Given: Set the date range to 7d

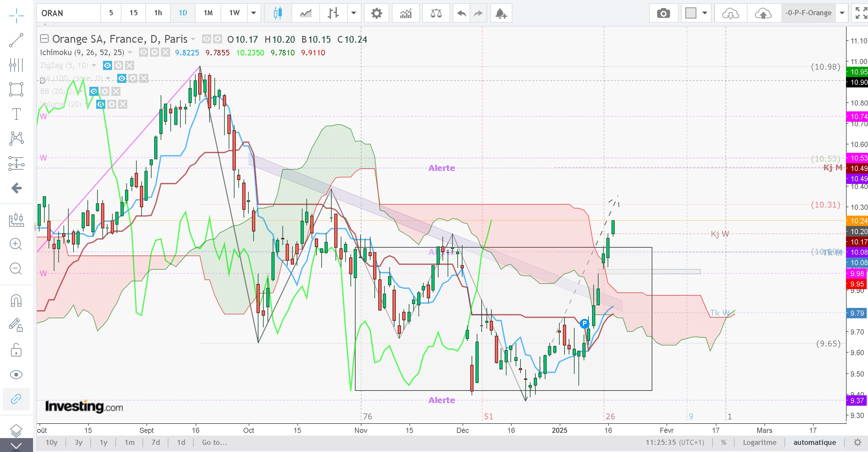Looking at the screenshot, I should point(156,442).
